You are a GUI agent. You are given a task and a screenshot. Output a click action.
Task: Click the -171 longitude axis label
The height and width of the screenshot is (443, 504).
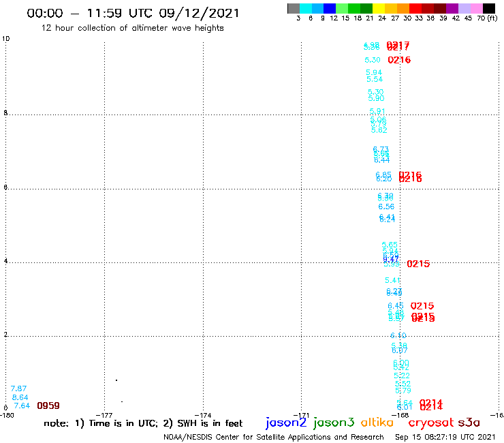[302, 416]
